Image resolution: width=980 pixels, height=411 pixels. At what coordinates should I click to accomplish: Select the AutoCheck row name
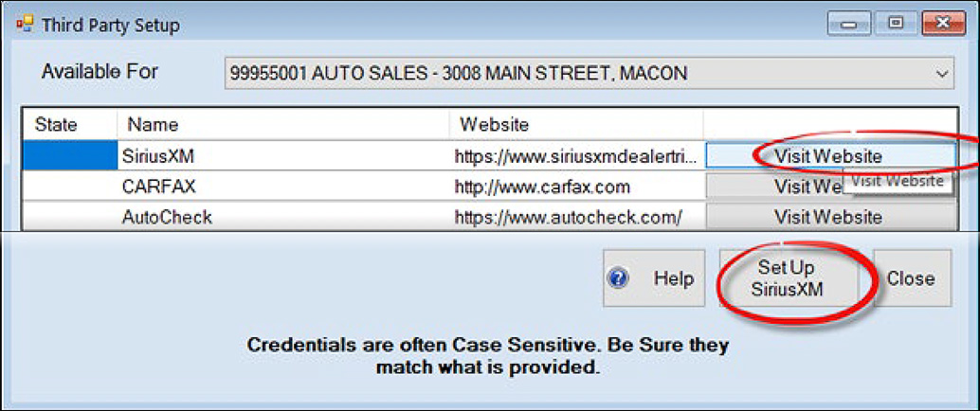click(283, 217)
